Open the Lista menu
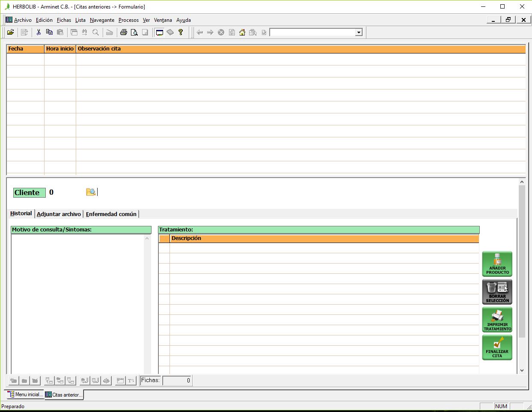The width and height of the screenshot is (532, 412). 80,20
